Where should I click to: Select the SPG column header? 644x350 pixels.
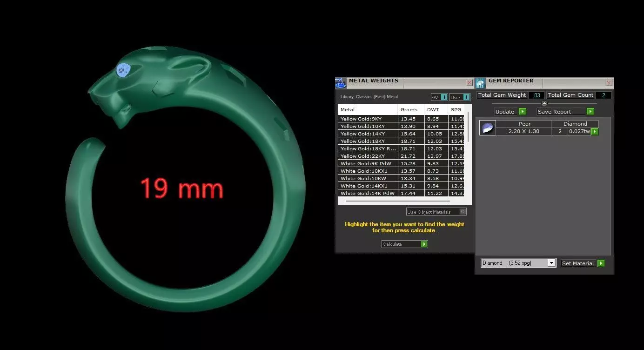click(x=456, y=109)
